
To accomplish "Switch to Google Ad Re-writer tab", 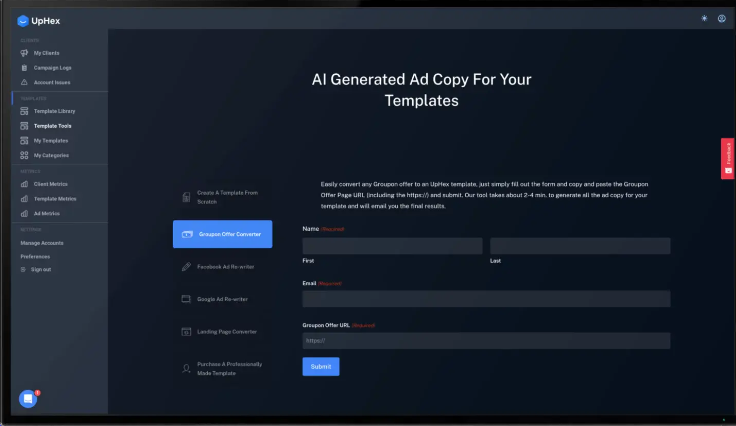I will pyautogui.click(x=222, y=299).
